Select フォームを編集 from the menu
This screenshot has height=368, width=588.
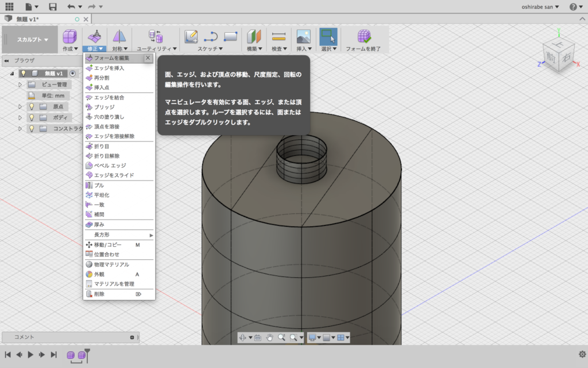114,58
